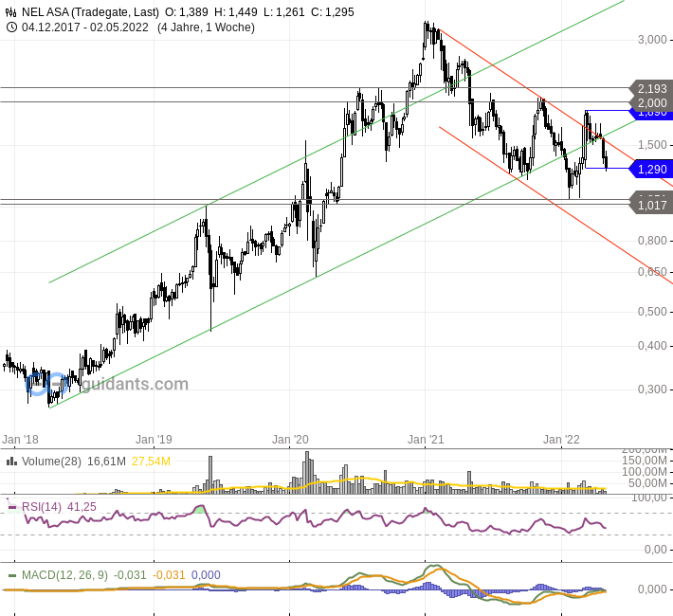Click the close value C: 1,295
The image size is (673, 616).
coord(332,12)
